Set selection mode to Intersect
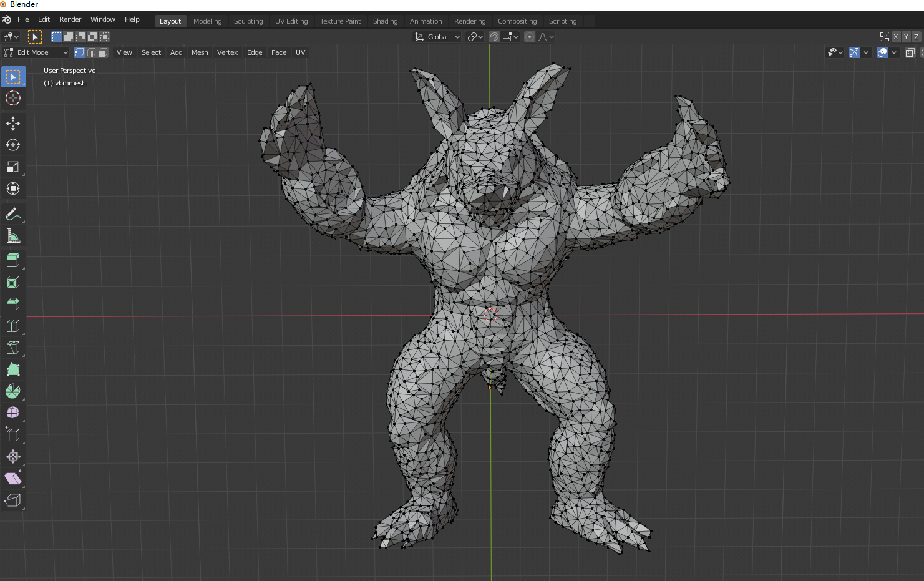924x581 pixels. point(104,37)
